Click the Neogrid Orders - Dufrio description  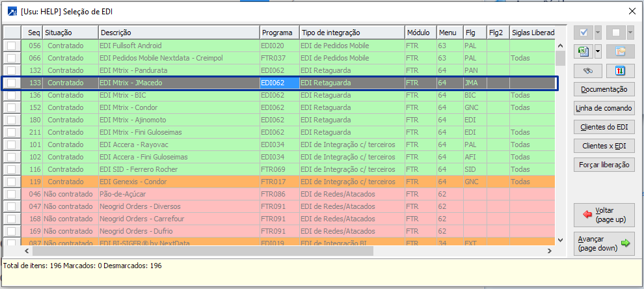click(179, 231)
